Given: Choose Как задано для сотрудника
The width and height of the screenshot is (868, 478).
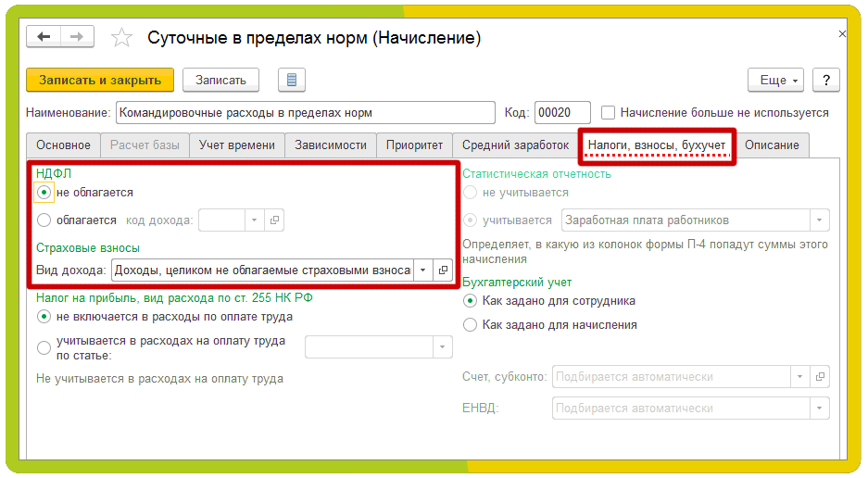Looking at the screenshot, I should click(x=470, y=301).
